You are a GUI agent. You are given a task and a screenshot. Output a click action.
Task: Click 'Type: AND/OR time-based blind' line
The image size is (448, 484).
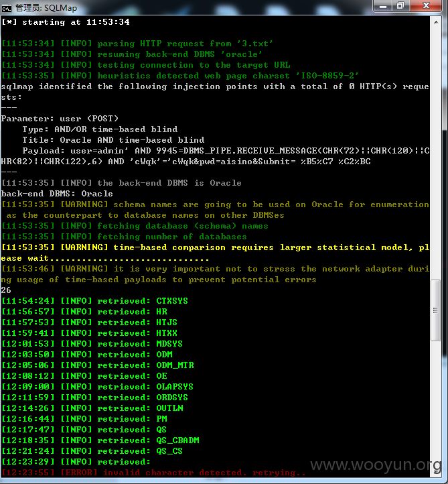point(100,129)
